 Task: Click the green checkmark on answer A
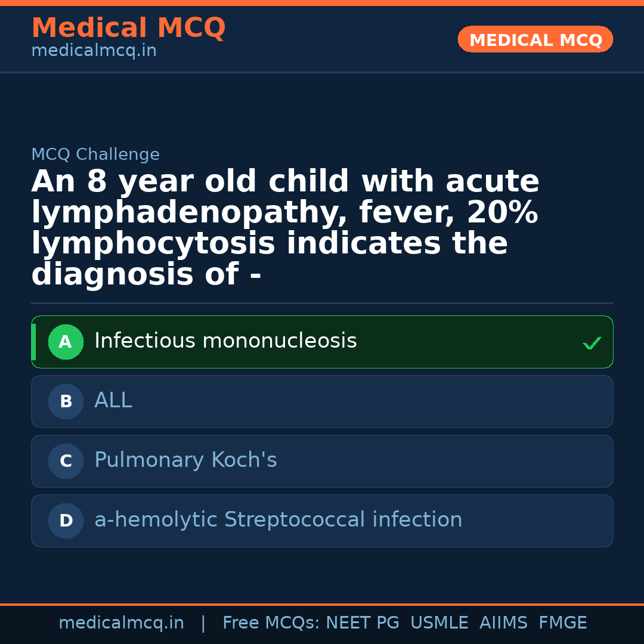coord(592,342)
